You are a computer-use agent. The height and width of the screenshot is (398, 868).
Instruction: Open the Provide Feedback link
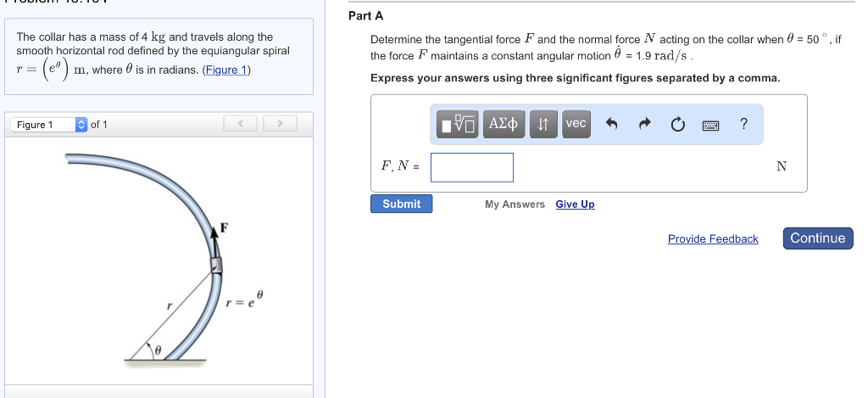click(713, 239)
